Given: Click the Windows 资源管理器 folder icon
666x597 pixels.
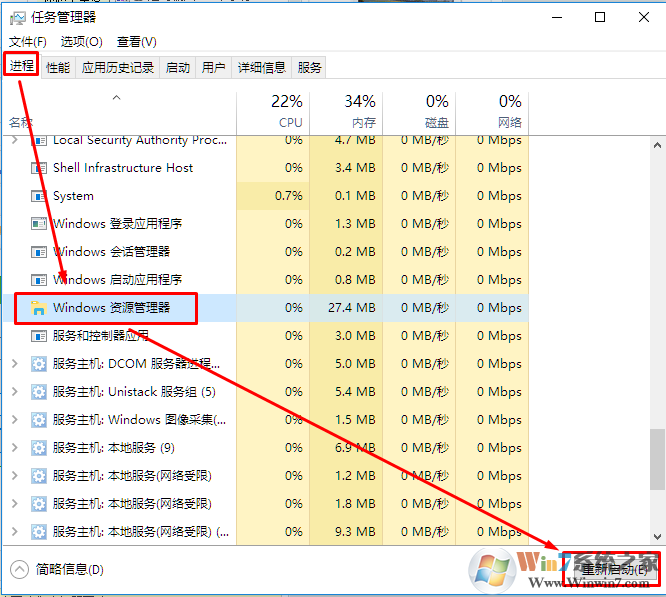Looking at the screenshot, I should 39,308.
